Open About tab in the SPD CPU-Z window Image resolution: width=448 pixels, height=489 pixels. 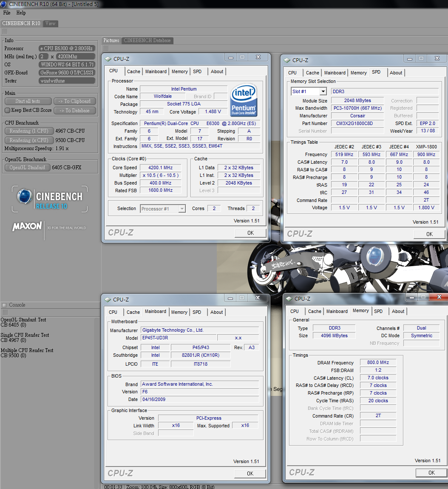click(x=396, y=73)
